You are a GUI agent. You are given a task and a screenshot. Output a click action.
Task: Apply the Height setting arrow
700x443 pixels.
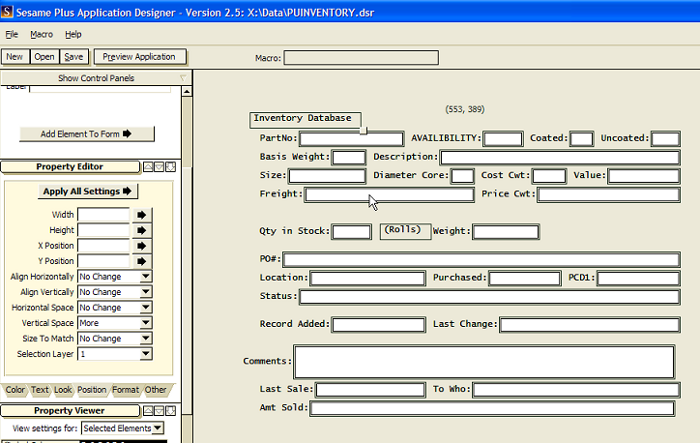(142, 230)
